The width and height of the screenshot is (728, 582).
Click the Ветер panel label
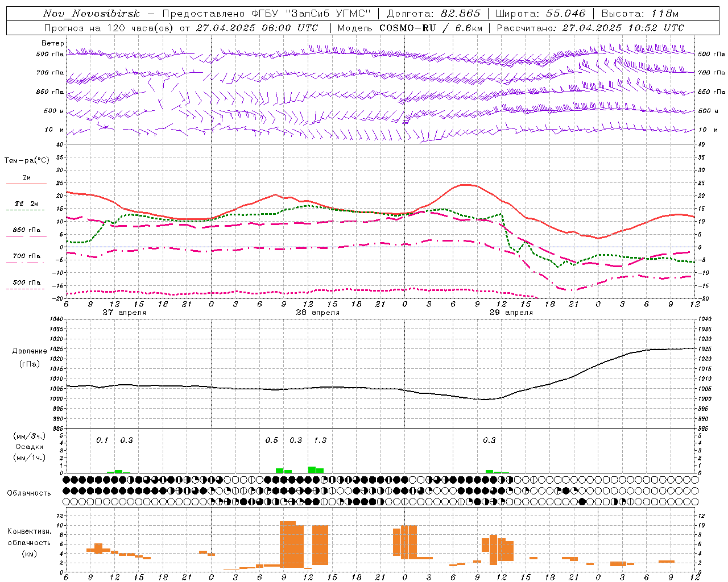point(52,43)
